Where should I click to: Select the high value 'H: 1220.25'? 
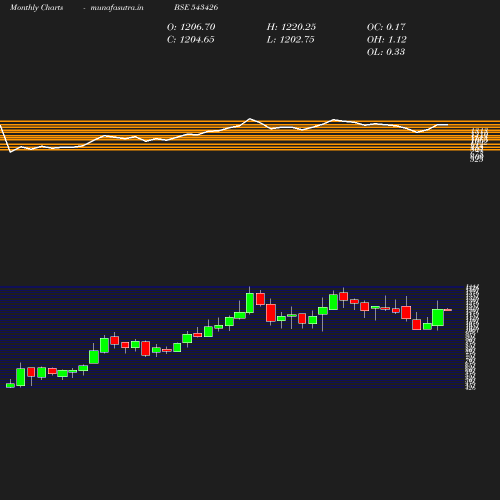pos(291,27)
